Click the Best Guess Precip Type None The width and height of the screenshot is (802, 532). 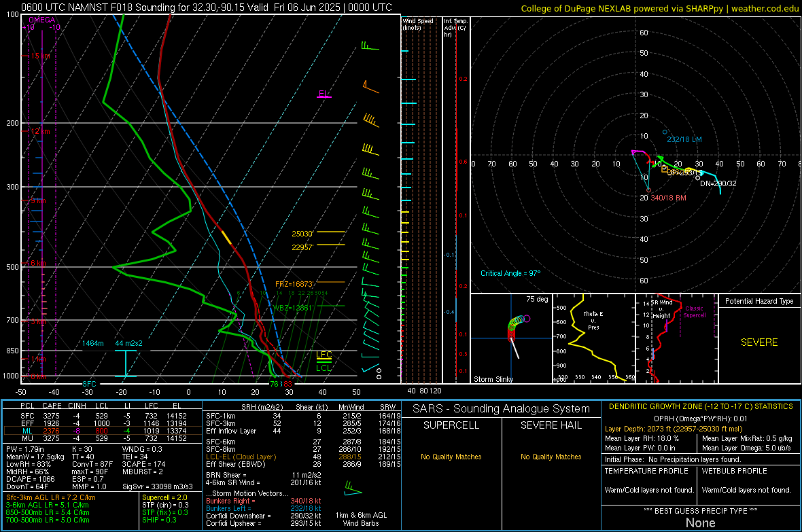(x=701, y=522)
